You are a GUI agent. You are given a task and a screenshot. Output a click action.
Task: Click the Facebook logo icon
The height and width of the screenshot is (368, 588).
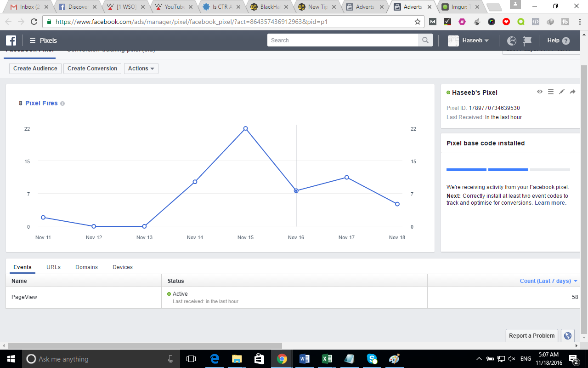11,40
